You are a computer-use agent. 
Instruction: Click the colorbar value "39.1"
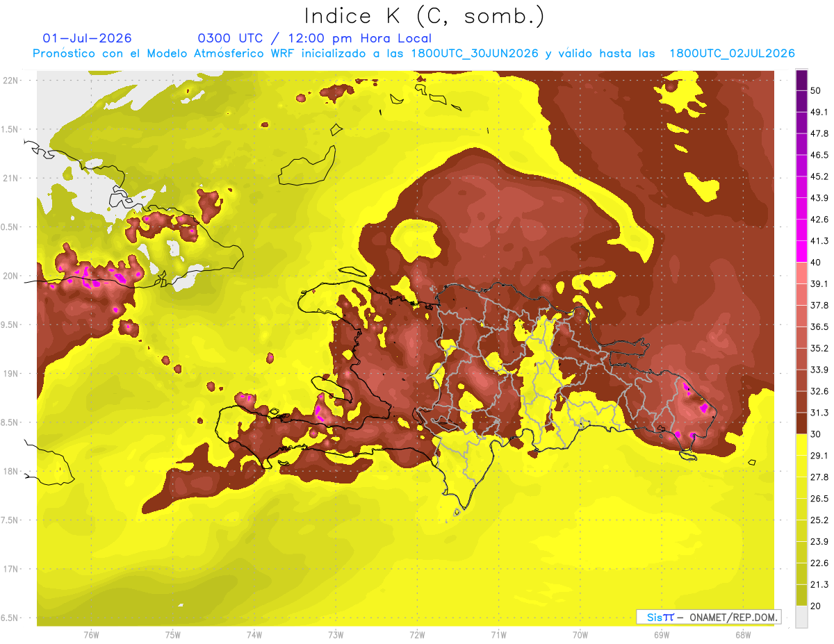click(x=819, y=284)
